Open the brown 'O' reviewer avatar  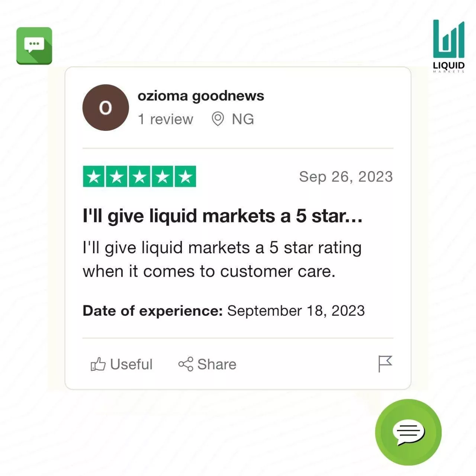click(x=106, y=108)
